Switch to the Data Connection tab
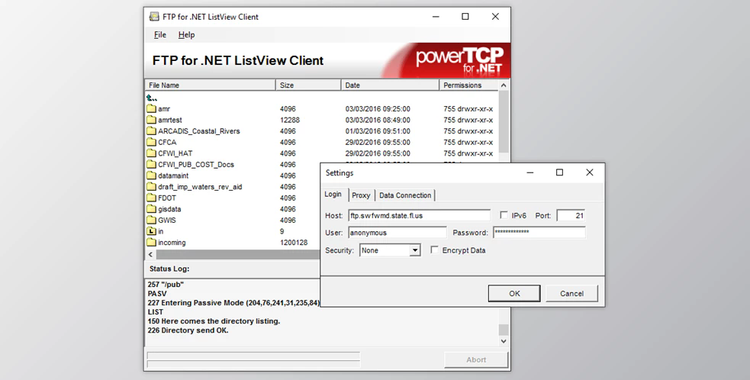This screenshot has width=750, height=380. pyautogui.click(x=405, y=195)
